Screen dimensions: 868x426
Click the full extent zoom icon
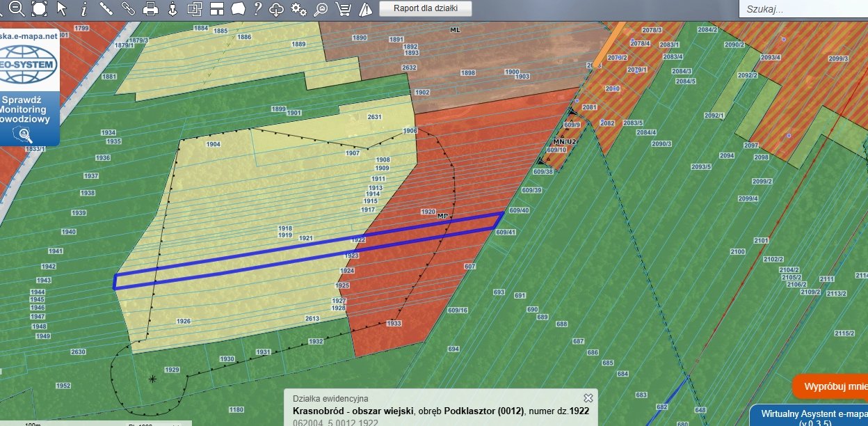tap(39, 8)
